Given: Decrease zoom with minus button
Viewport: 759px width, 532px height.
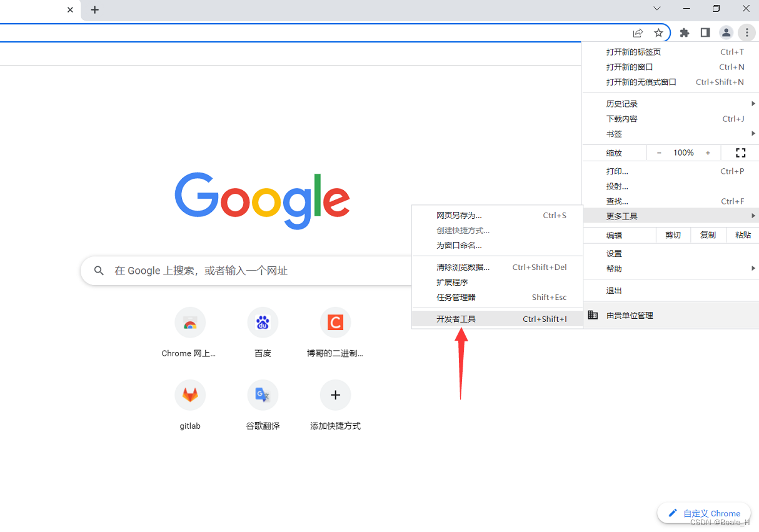Looking at the screenshot, I should (659, 153).
